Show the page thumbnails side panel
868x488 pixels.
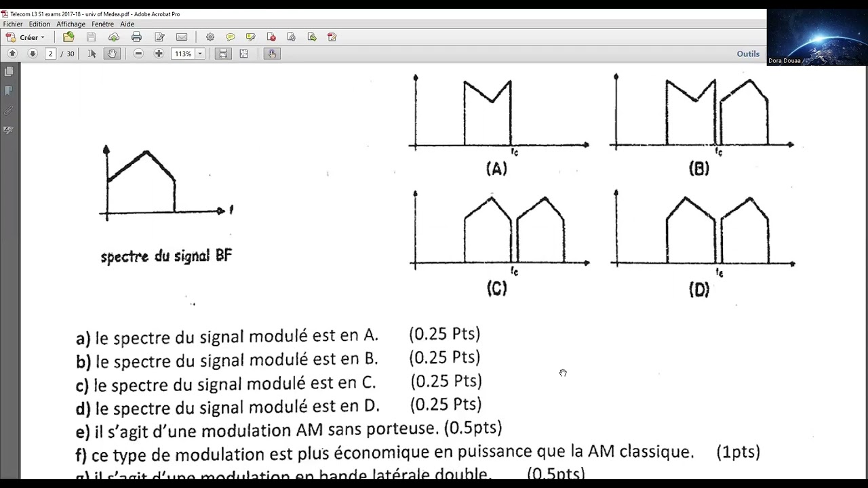click(x=9, y=71)
